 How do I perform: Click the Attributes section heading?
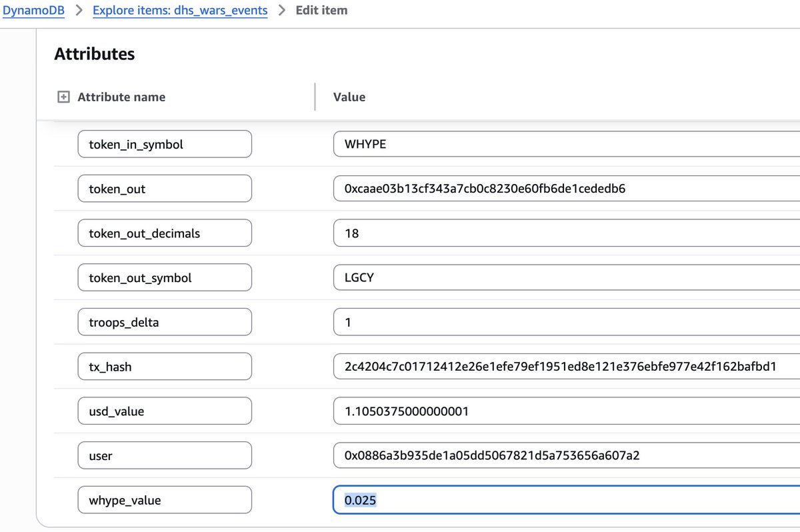click(x=95, y=54)
